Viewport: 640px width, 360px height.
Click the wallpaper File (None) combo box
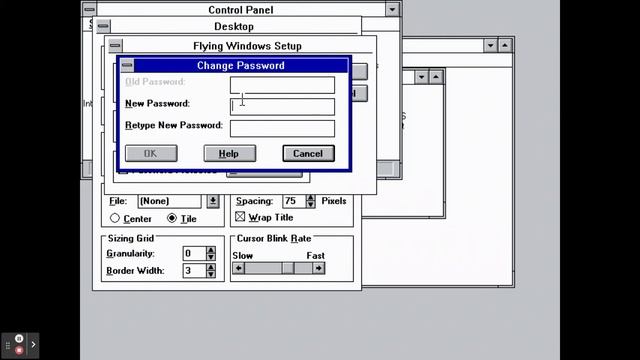coord(169,201)
